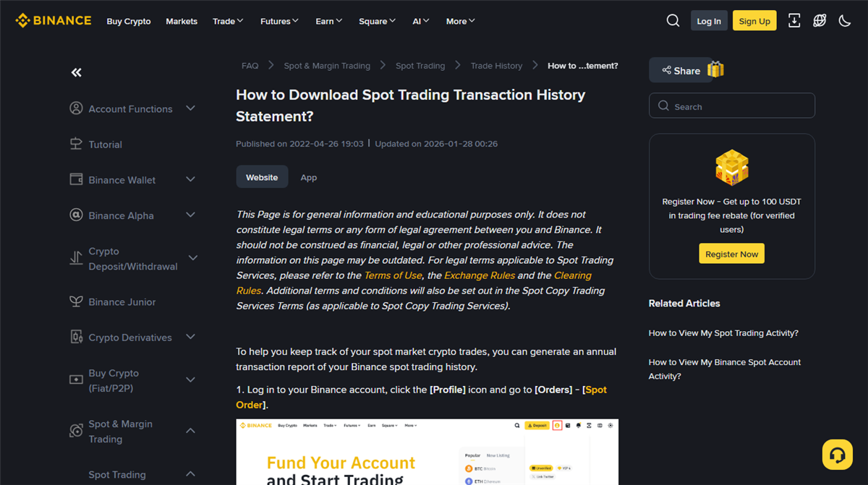This screenshot has width=868, height=485.
Task: Click the Binance Junior sprout icon
Action: click(x=76, y=301)
